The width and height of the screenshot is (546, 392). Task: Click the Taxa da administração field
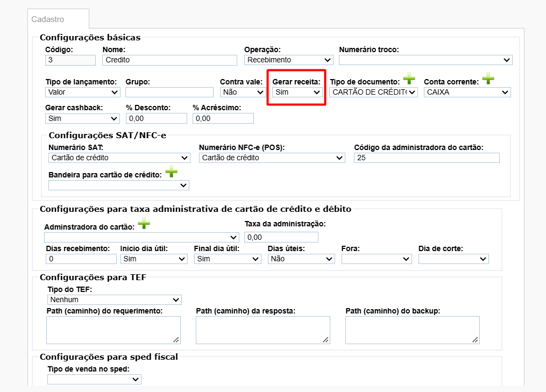click(281, 238)
